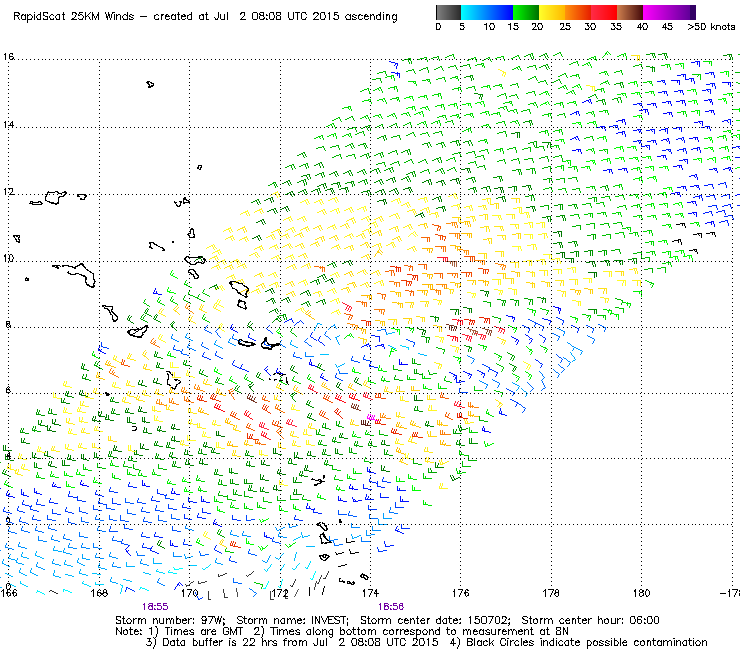The height and width of the screenshot is (650, 740).
Task: Click the word 'ascending' in the title
Action: point(371,17)
